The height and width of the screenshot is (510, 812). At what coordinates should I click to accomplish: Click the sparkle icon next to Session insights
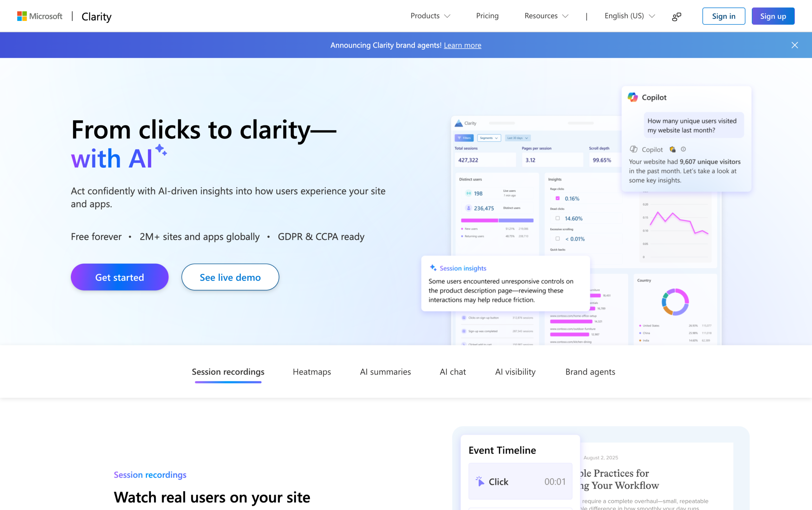click(433, 268)
